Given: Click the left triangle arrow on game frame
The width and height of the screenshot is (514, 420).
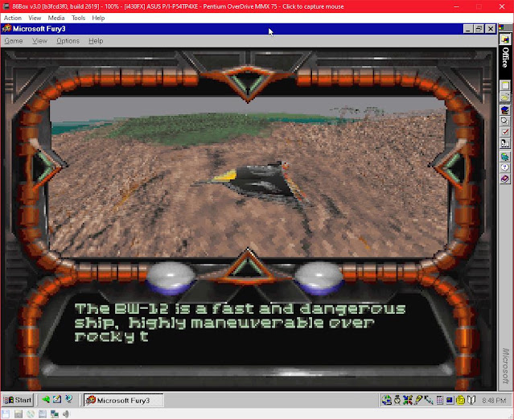Looking at the screenshot, I should [x=47, y=167].
